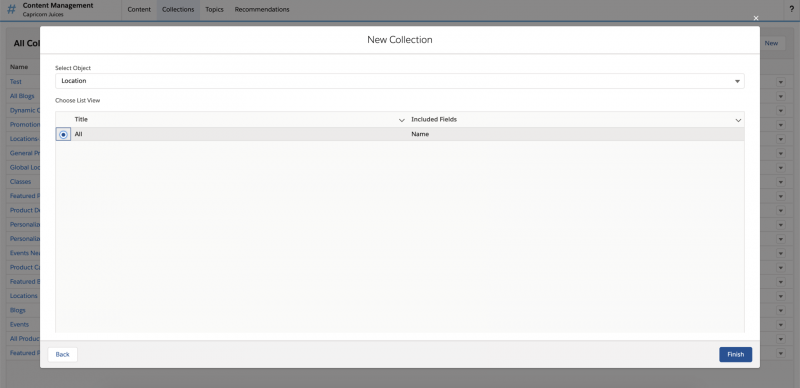Image resolution: width=800 pixels, height=388 pixels.
Task: Click the Name column header in background list
Action: coord(19,67)
